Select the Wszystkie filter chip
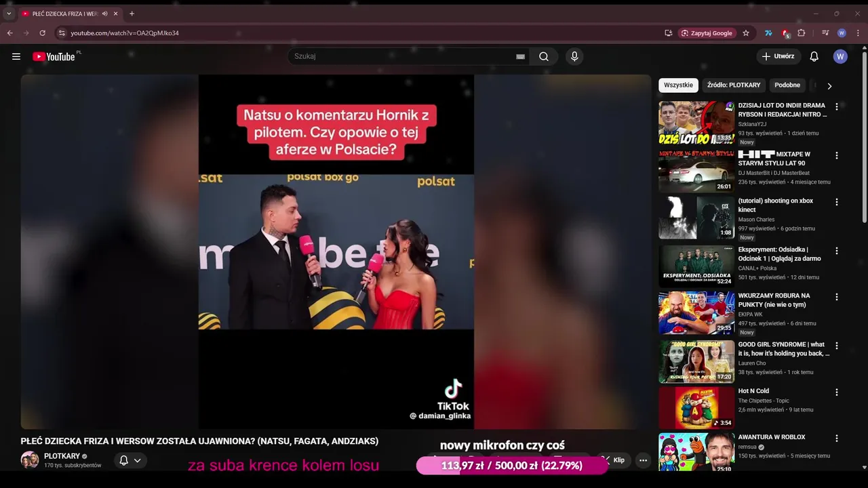 (678, 85)
